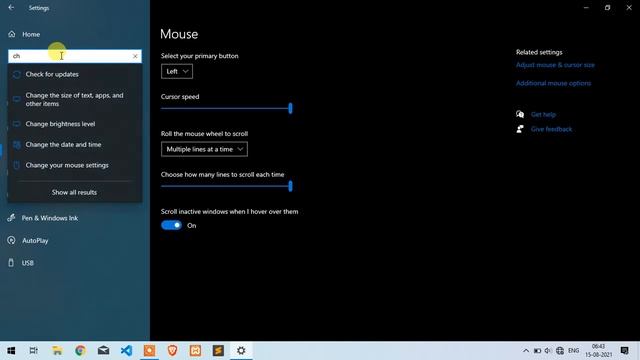Click the 'Give feedback' link
This screenshot has width=640, height=360.
tap(551, 129)
